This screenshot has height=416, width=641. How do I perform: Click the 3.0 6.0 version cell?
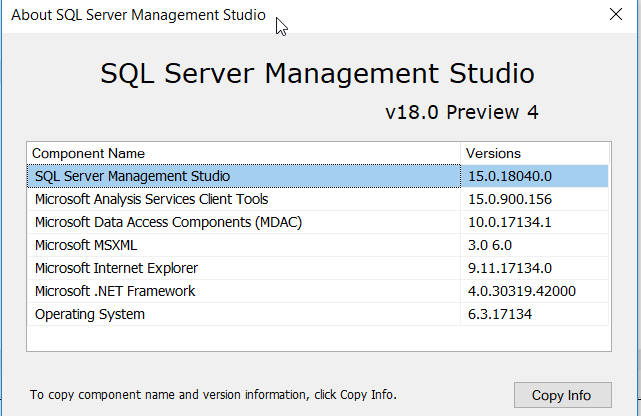point(490,245)
